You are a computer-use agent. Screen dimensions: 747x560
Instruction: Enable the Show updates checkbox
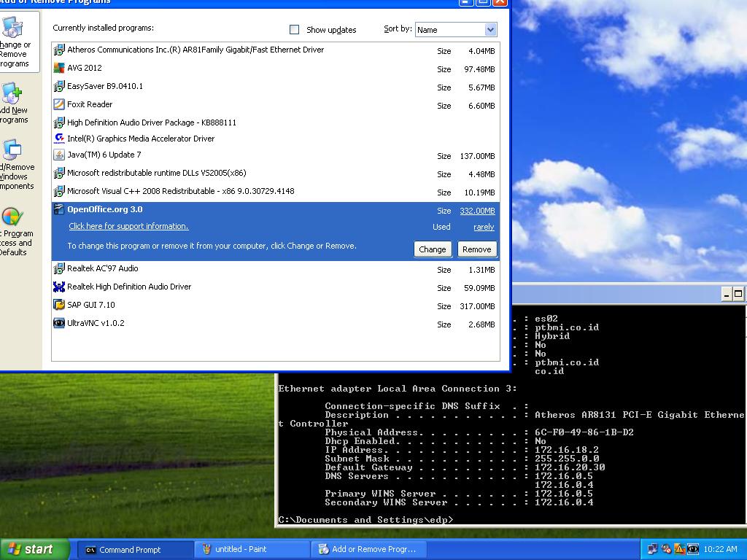[295, 30]
